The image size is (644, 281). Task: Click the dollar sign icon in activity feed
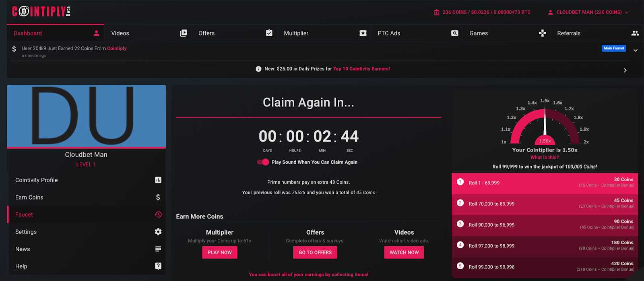click(14, 49)
